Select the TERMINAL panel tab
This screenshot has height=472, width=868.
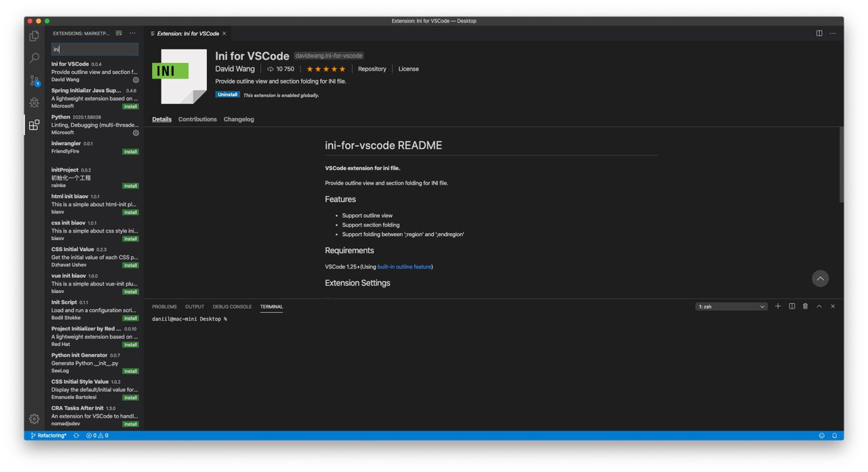[x=271, y=307]
